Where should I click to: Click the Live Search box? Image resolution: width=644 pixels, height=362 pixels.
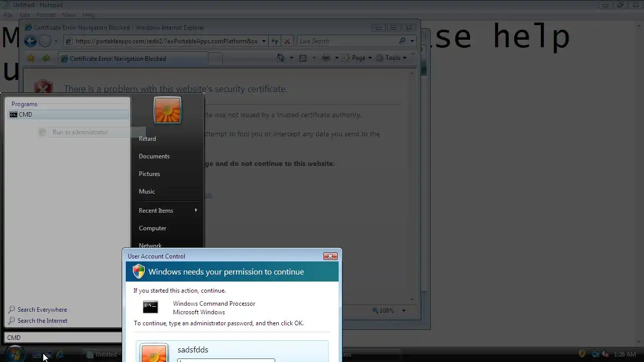point(347,41)
